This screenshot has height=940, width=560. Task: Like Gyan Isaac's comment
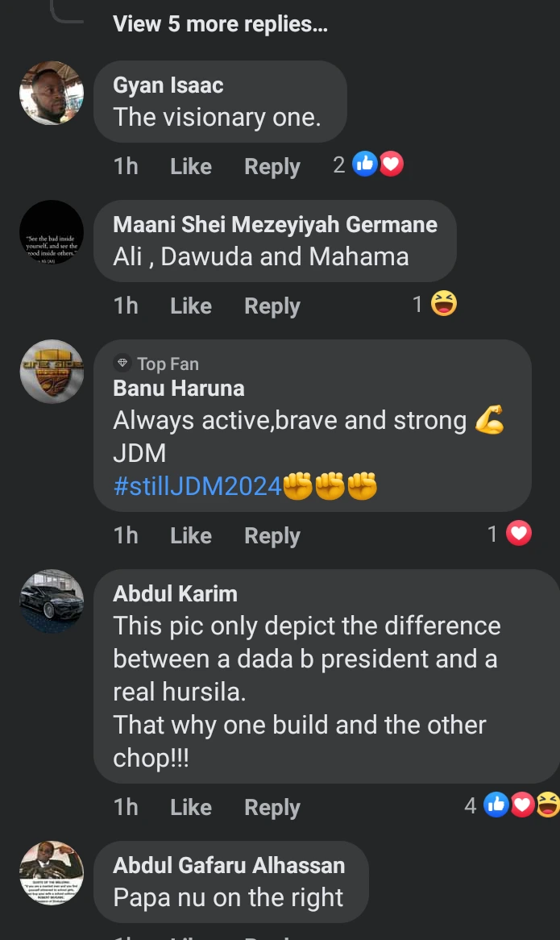point(190,166)
